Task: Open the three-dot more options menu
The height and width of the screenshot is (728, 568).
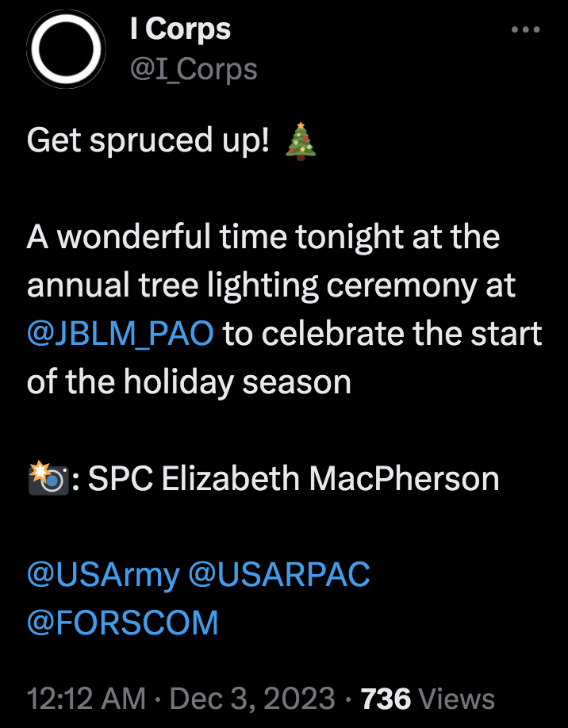Action: (525, 30)
